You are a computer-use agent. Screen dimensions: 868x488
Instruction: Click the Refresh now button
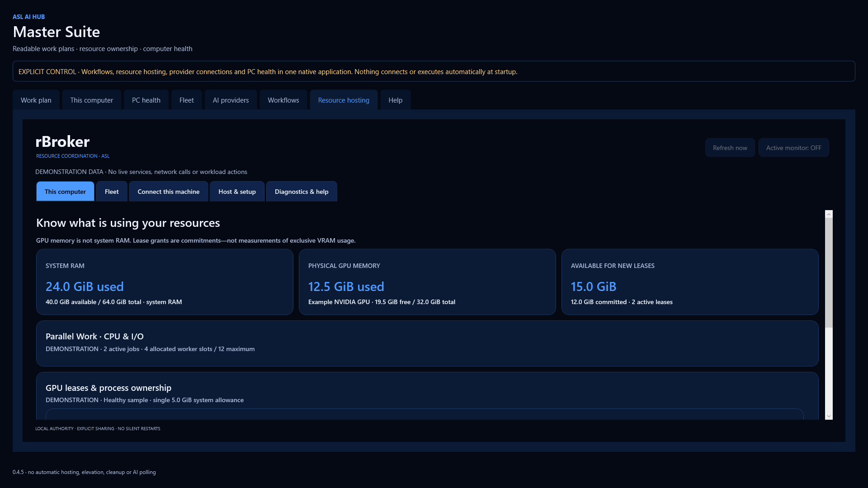point(730,148)
